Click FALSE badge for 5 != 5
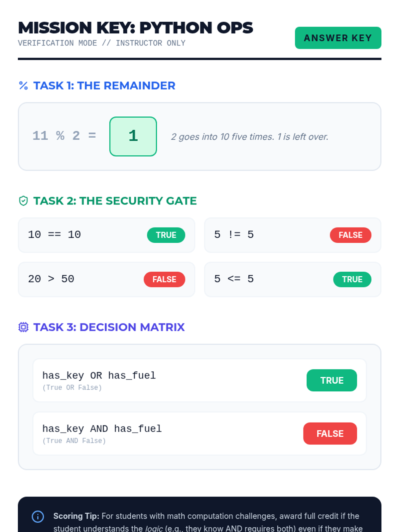The height and width of the screenshot is (532, 399). tap(350, 235)
